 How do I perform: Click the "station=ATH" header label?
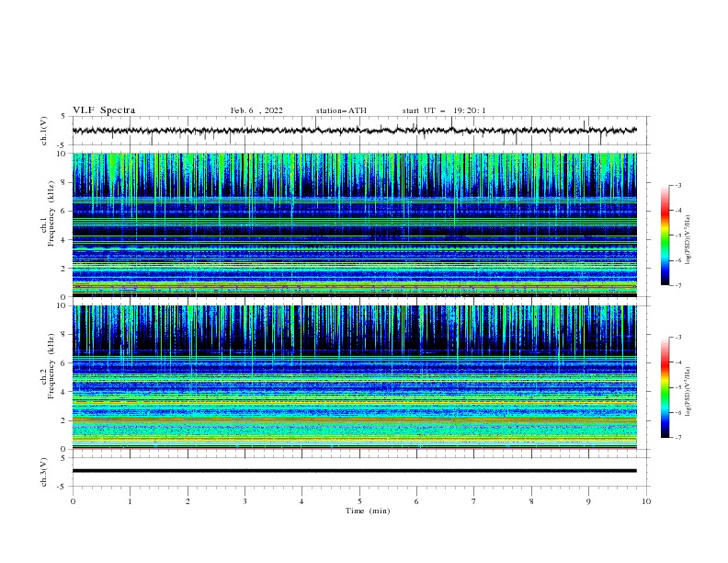341,110
